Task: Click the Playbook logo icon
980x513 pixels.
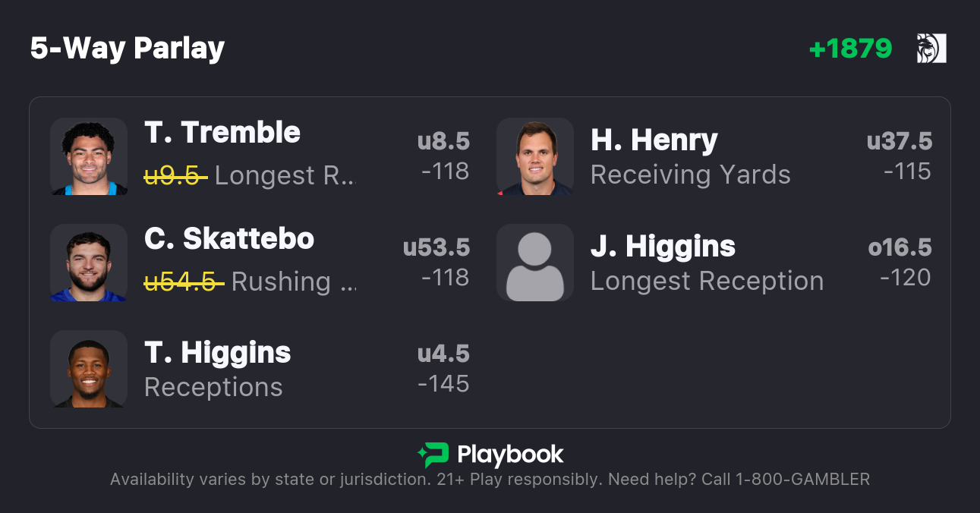Action: click(433, 455)
